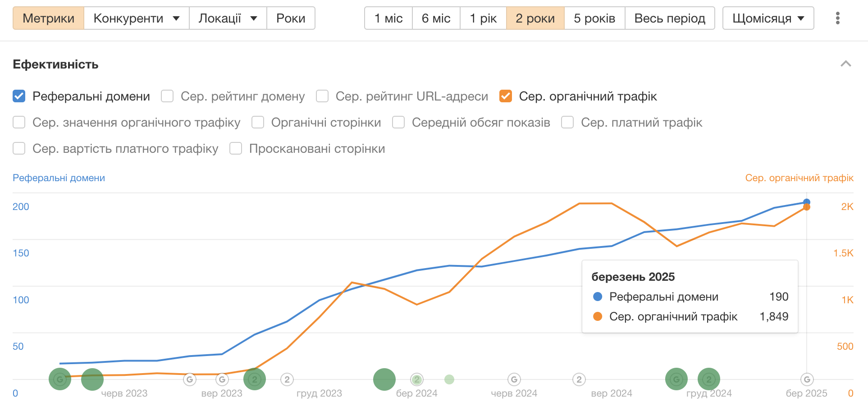
Task: Check the Органічні сторінки metric
Action: [x=258, y=122]
